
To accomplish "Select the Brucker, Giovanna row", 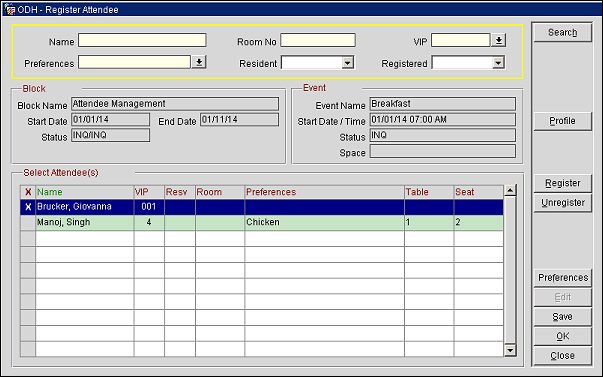I will [262, 207].
